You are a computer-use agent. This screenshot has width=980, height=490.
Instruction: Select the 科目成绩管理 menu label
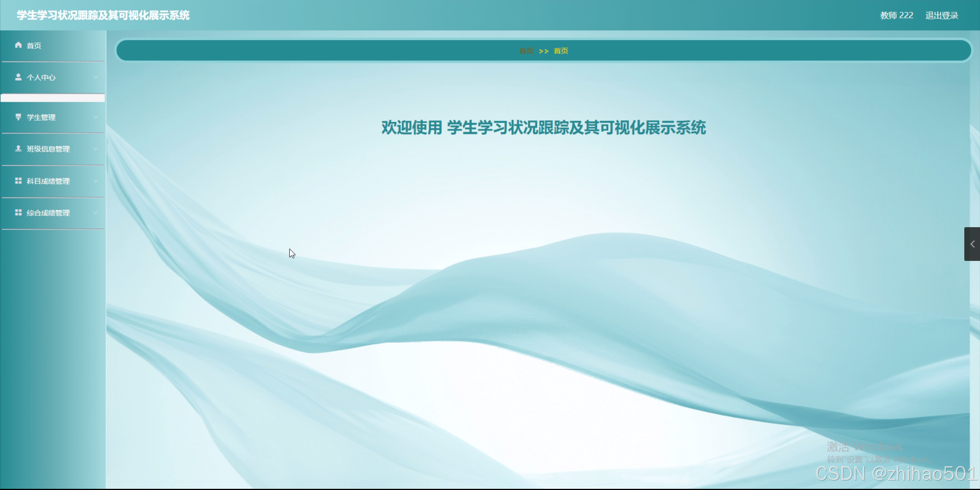pyautogui.click(x=48, y=181)
